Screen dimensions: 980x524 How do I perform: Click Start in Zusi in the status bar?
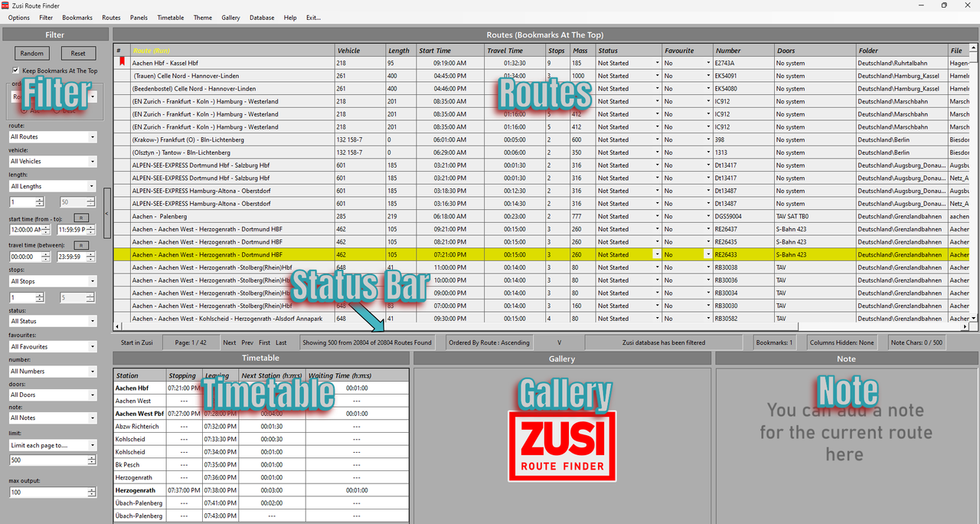tap(137, 342)
